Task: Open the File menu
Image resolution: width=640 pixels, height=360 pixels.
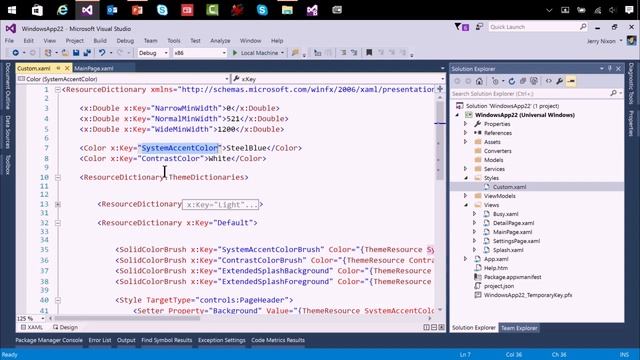Action: (x=9, y=41)
